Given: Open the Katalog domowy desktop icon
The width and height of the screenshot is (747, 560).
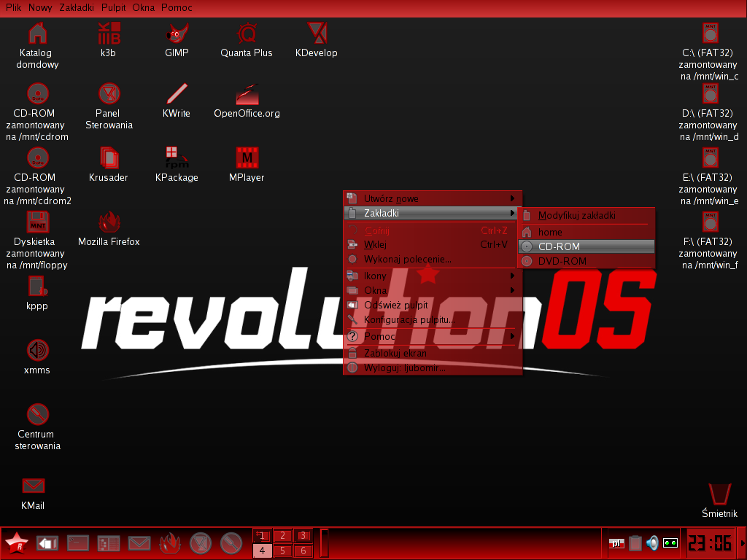Looking at the screenshot, I should pyautogui.click(x=37, y=34).
